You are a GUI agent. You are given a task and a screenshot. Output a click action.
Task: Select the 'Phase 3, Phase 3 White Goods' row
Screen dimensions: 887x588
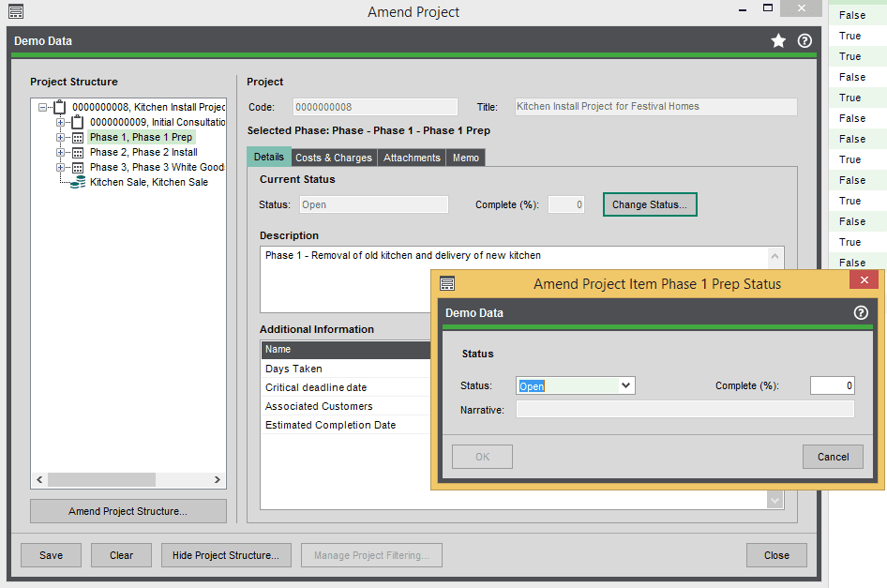coord(157,168)
